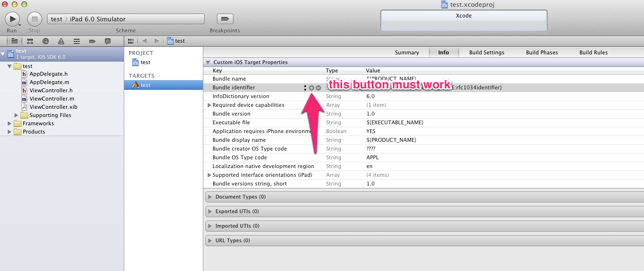Open AppDelegate.h in the navigator

coord(49,74)
